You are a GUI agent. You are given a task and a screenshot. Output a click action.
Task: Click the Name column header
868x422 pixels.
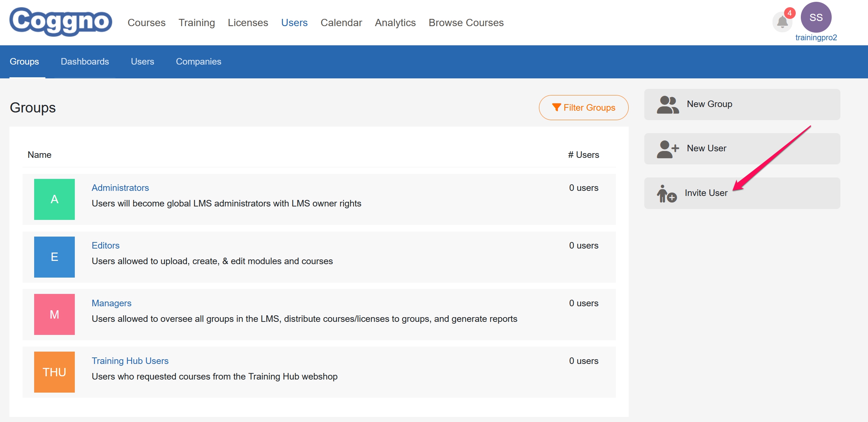[39, 155]
